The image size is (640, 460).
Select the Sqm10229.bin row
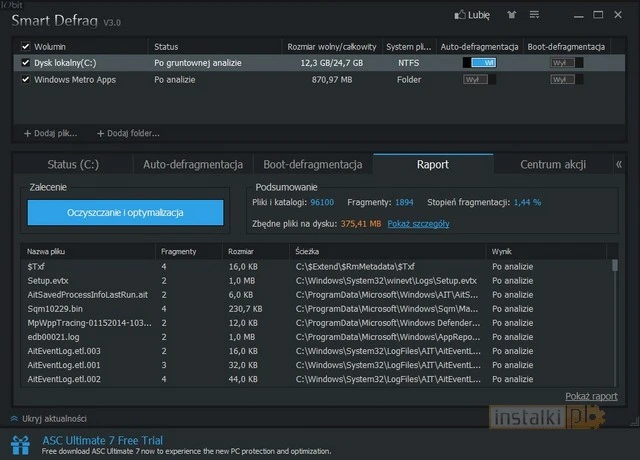317,309
